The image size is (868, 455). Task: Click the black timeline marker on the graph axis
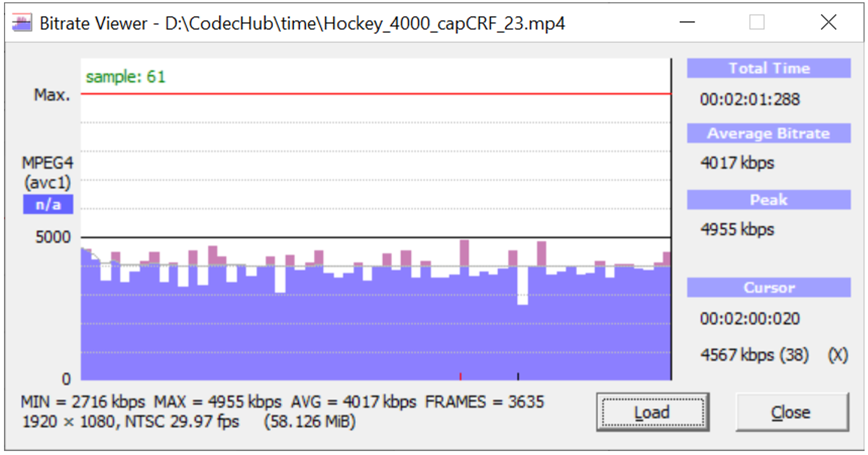[518, 376]
